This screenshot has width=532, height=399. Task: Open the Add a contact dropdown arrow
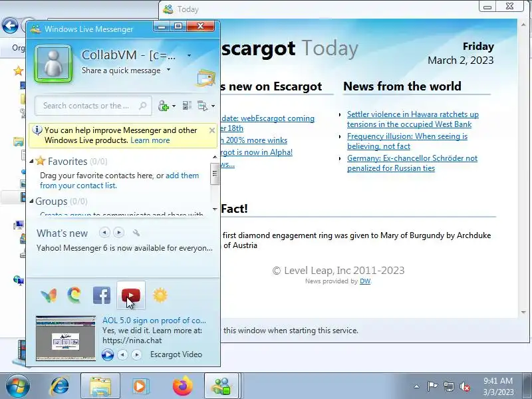174,106
